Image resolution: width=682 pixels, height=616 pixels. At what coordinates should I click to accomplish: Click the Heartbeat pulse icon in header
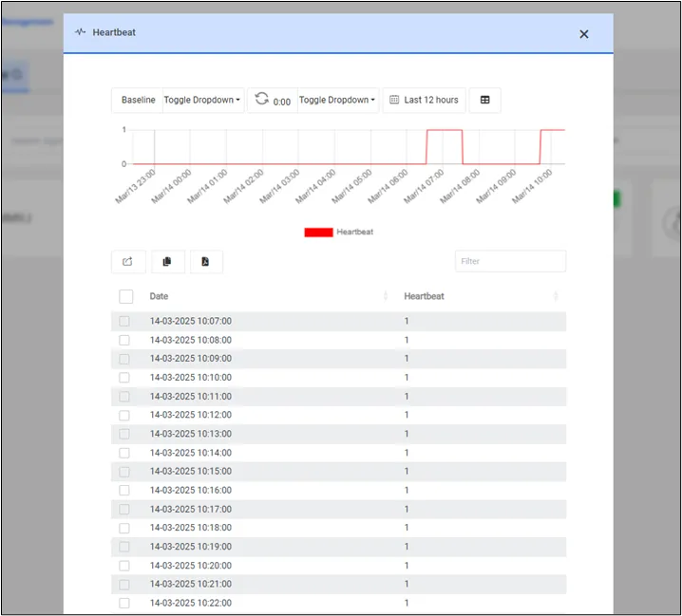[80, 32]
